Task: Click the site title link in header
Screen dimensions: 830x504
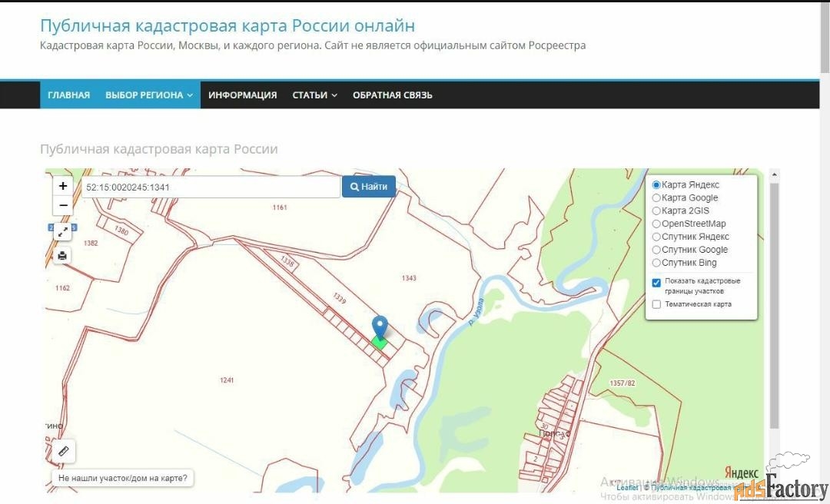Action: coord(227,25)
